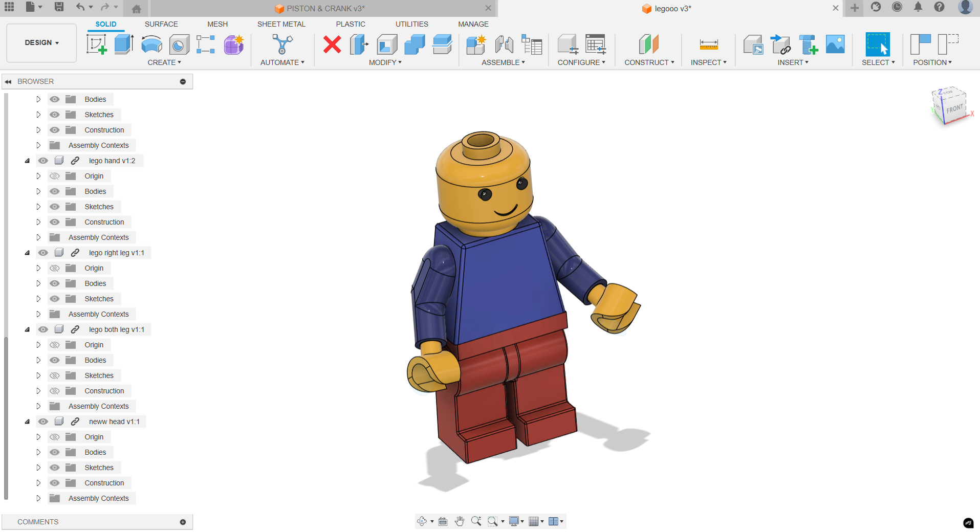Screen dimensions: 980x532
Task: Open the DESIGN workspace dropdown
Action: click(x=41, y=42)
